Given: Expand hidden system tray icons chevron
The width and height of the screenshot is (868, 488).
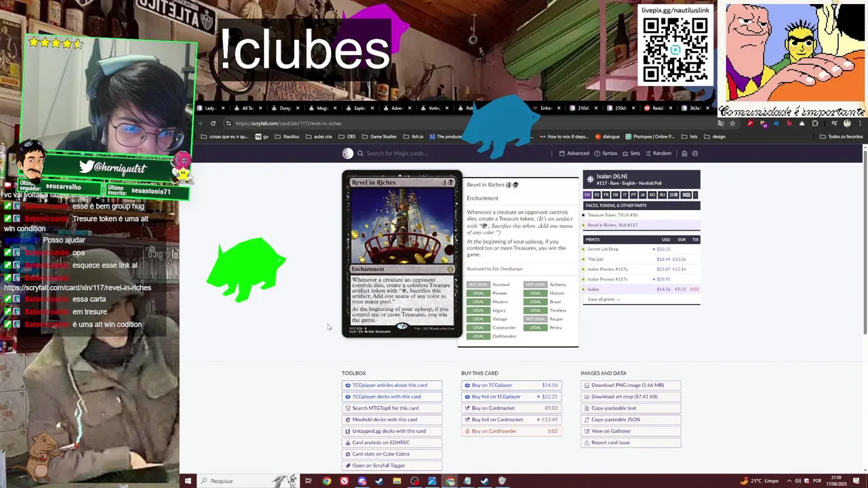Looking at the screenshot, I should point(789,481).
